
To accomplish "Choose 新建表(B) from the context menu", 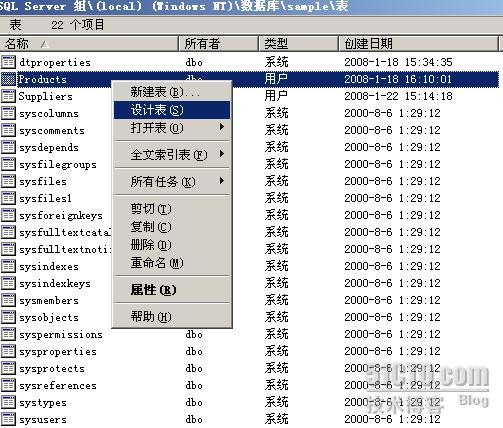I will [x=172, y=92].
